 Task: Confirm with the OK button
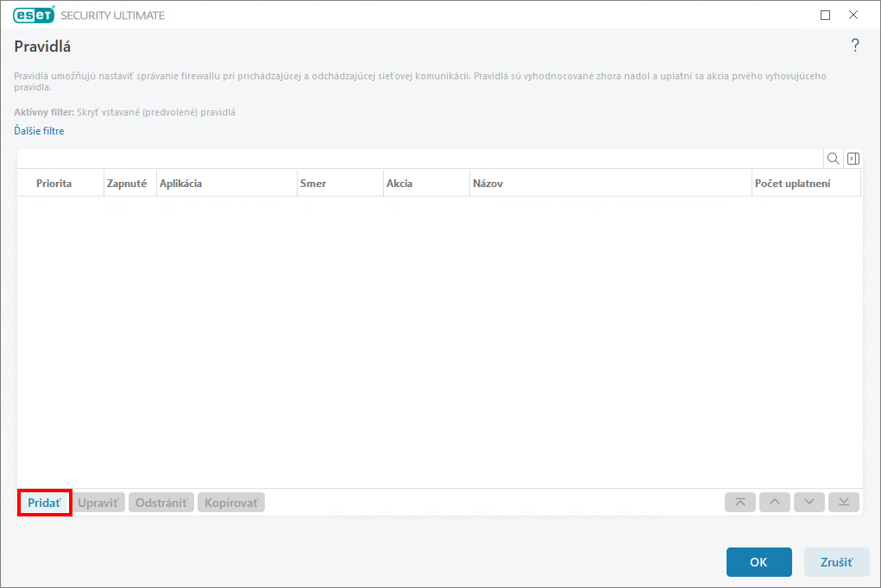pyautogui.click(x=758, y=562)
